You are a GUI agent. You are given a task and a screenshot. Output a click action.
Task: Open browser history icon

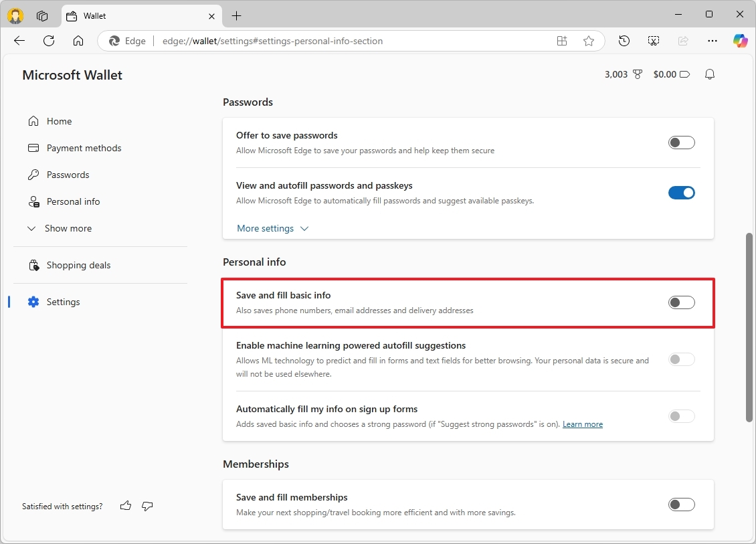(624, 41)
